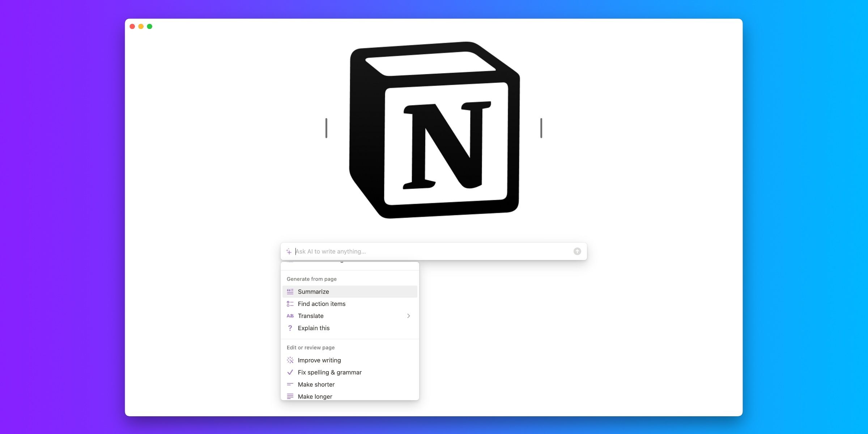Click the Make longer icon
868x434 pixels.
pos(290,396)
